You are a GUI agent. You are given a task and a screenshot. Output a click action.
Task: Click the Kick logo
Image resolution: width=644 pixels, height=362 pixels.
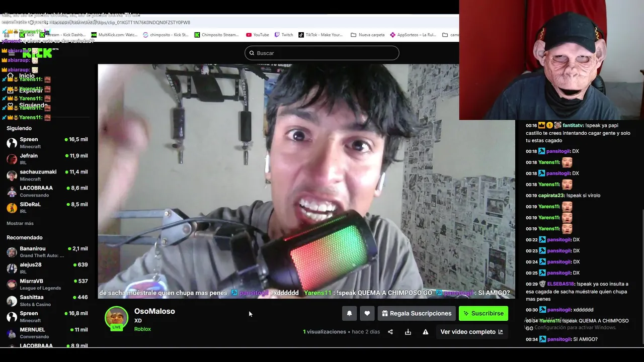pos(37,53)
